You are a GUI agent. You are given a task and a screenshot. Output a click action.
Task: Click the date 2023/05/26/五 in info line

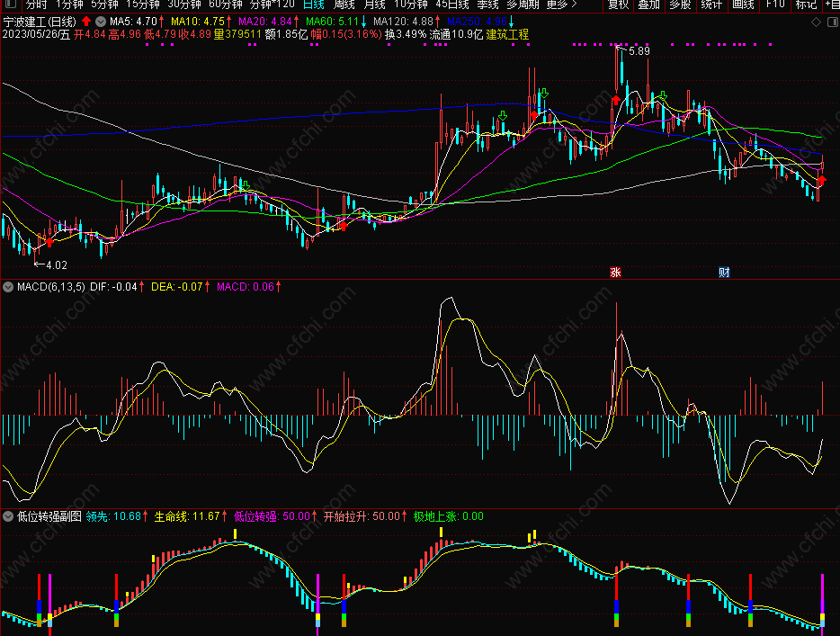click(x=36, y=35)
